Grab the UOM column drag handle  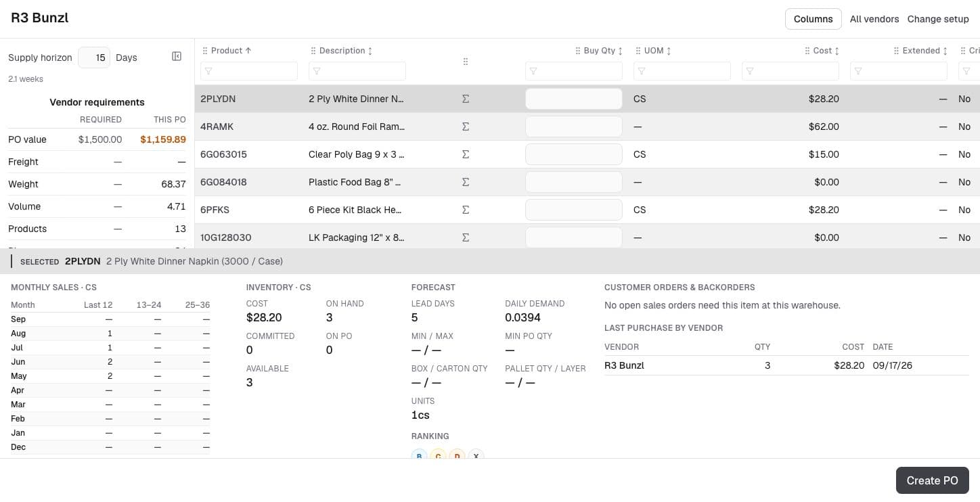(638, 51)
